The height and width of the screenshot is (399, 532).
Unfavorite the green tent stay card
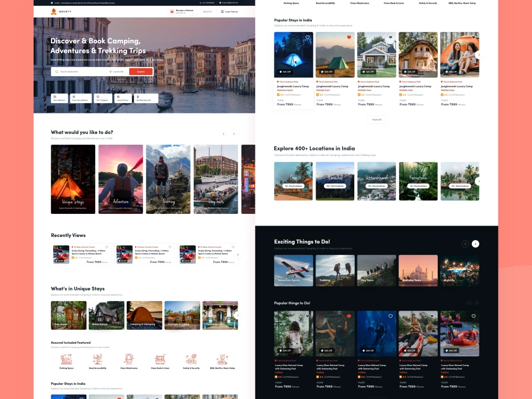tap(349, 37)
